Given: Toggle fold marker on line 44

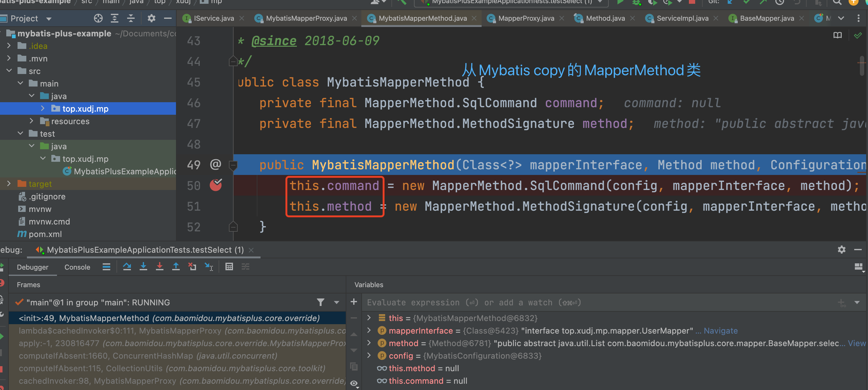Looking at the screenshot, I should pos(233,61).
